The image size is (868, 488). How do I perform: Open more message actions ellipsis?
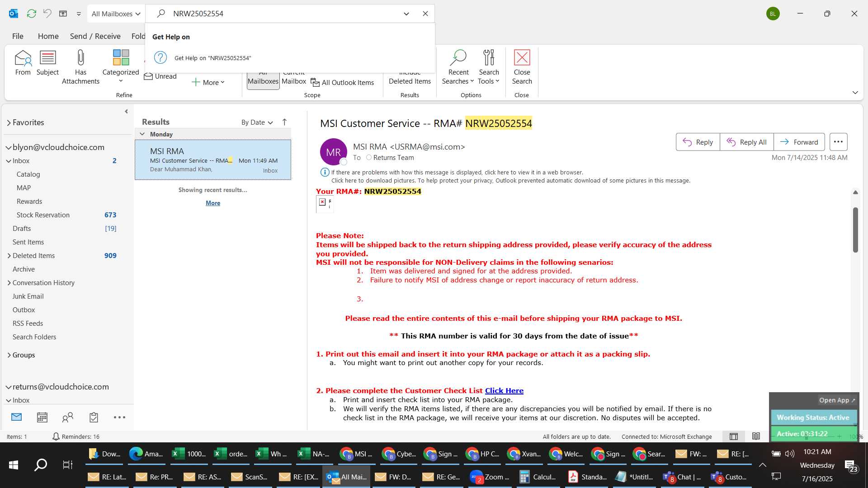coord(838,142)
